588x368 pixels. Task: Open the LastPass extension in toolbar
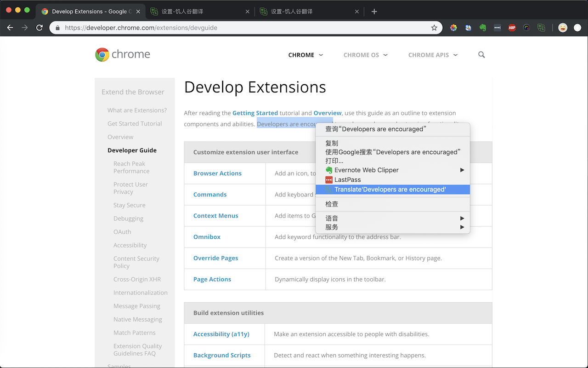click(497, 28)
